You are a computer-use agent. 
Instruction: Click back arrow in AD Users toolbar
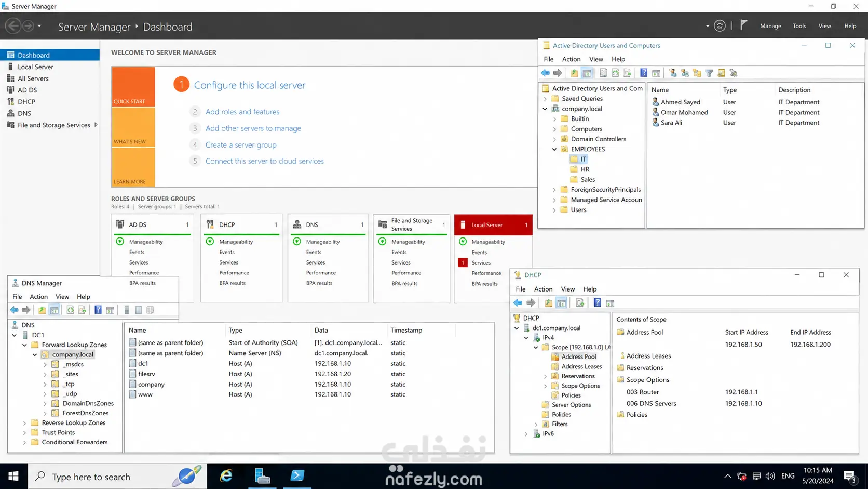click(x=545, y=73)
